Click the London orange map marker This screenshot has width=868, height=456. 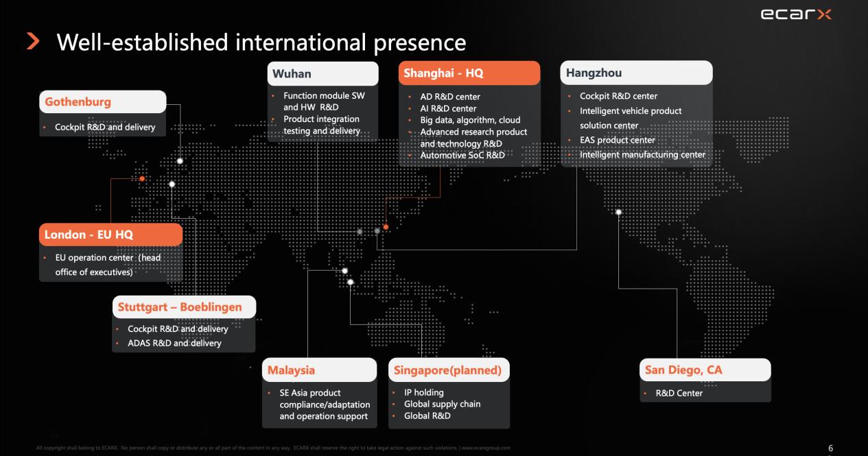(142, 179)
